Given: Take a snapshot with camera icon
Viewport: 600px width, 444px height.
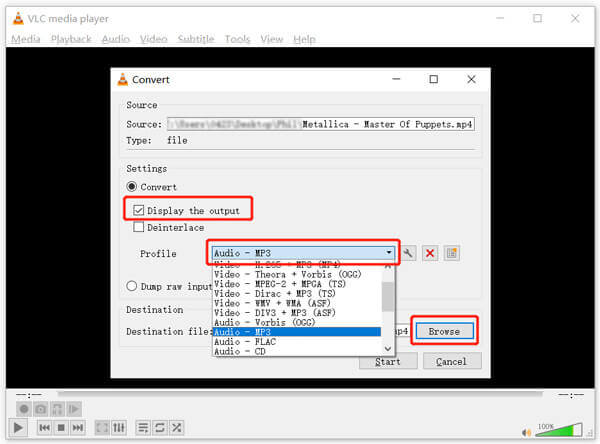Looking at the screenshot, I should click(x=41, y=409).
